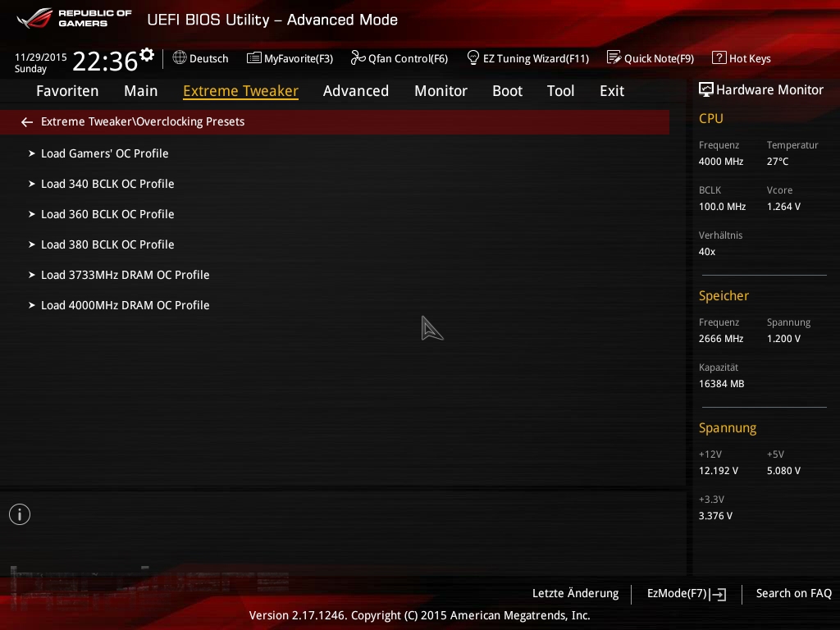Click the settings gear next to the clock

pyautogui.click(x=147, y=55)
